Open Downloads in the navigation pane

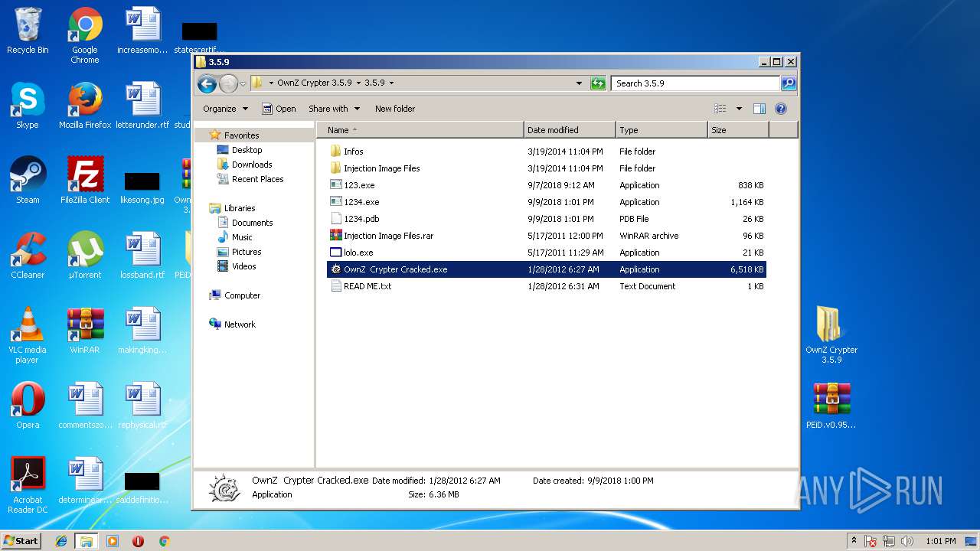252,165
